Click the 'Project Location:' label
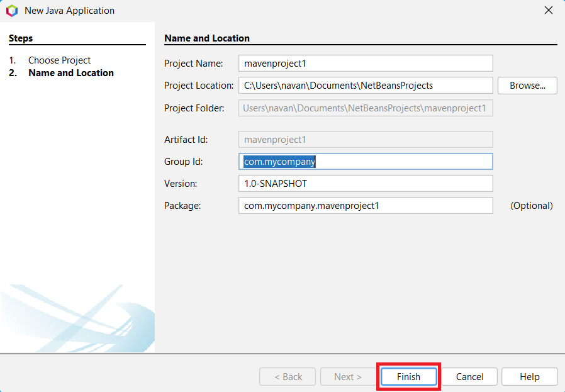The image size is (565, 392). [x=199, y=86]
